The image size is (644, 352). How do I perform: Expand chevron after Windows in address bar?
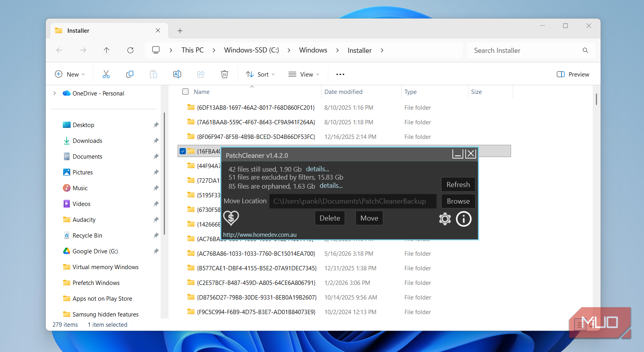click(337, 50)
